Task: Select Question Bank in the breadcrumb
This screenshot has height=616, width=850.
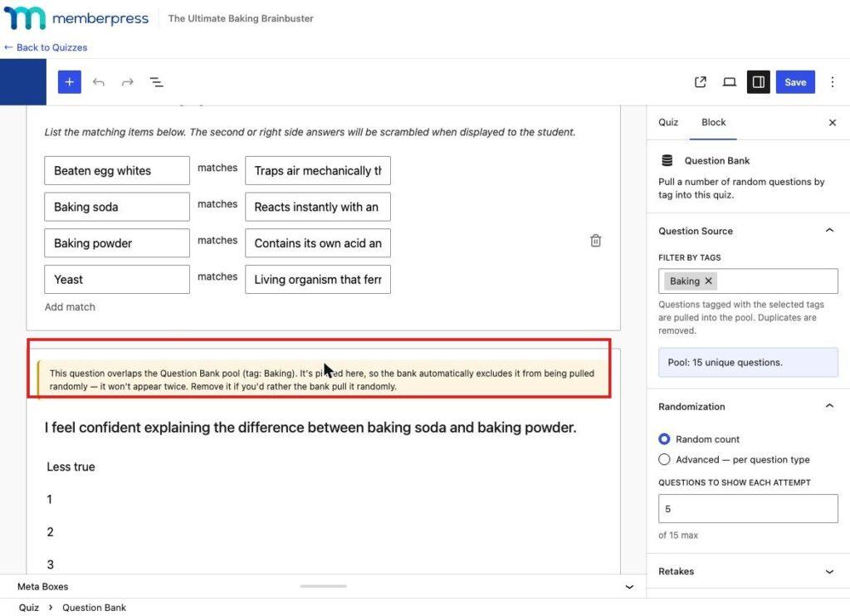Action: (x=95, y=608)
